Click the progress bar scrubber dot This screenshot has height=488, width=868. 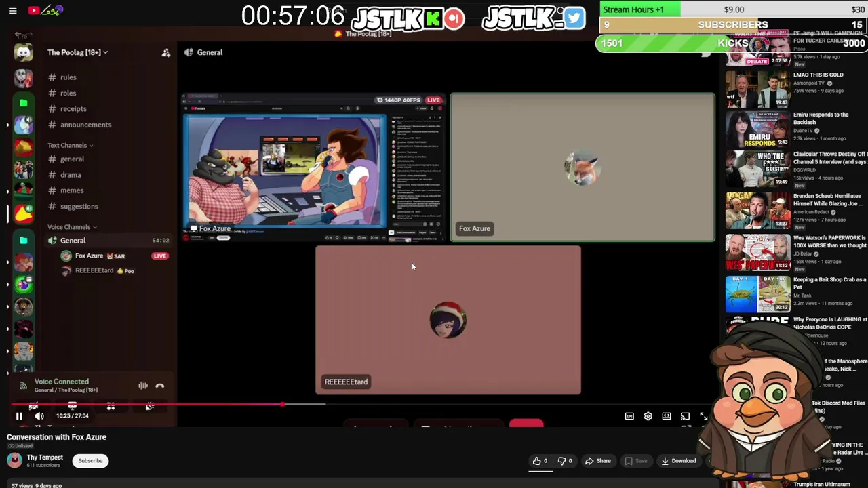click(283, 404)
